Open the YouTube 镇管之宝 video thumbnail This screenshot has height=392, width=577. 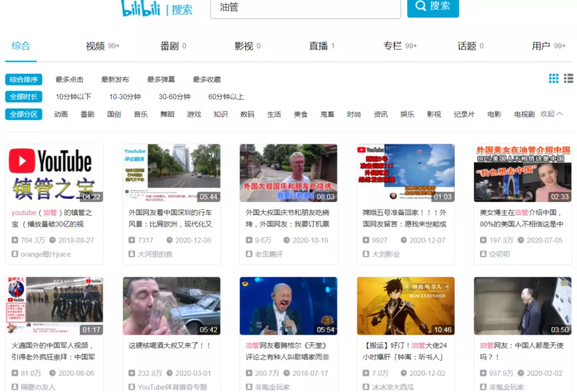(54, 173)
